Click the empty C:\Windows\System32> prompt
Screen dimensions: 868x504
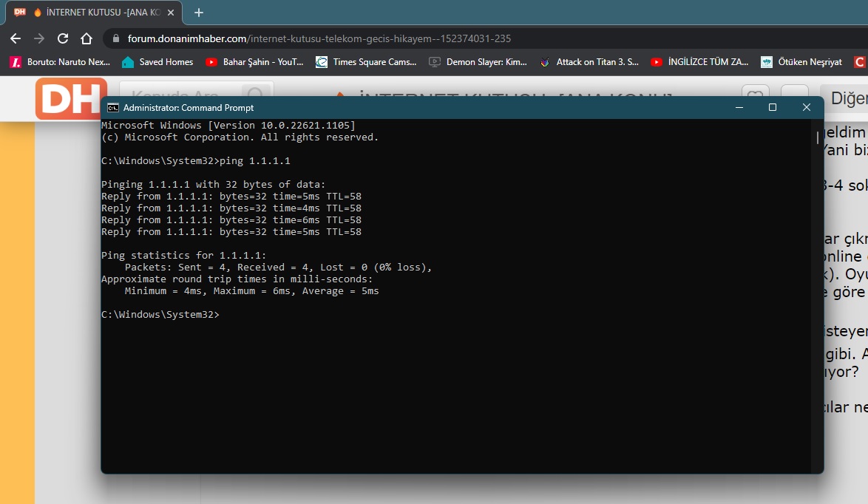point(160,315)
